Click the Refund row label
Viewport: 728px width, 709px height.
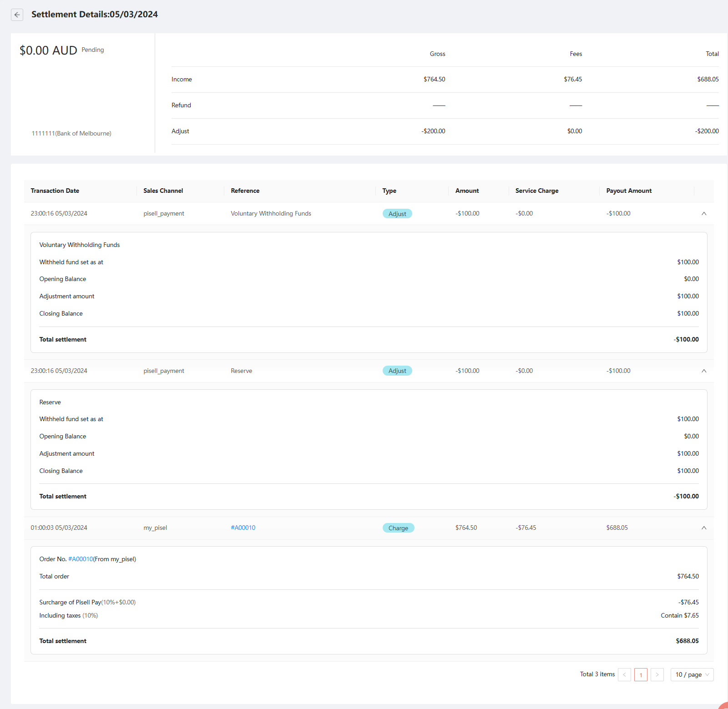(181, 106)
